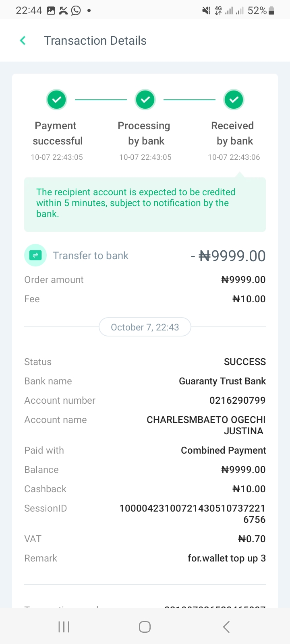Viewport: 290px width, 644px height.
Task: Tap the for.wallet top up 3 remark
Action: point(227,558)
